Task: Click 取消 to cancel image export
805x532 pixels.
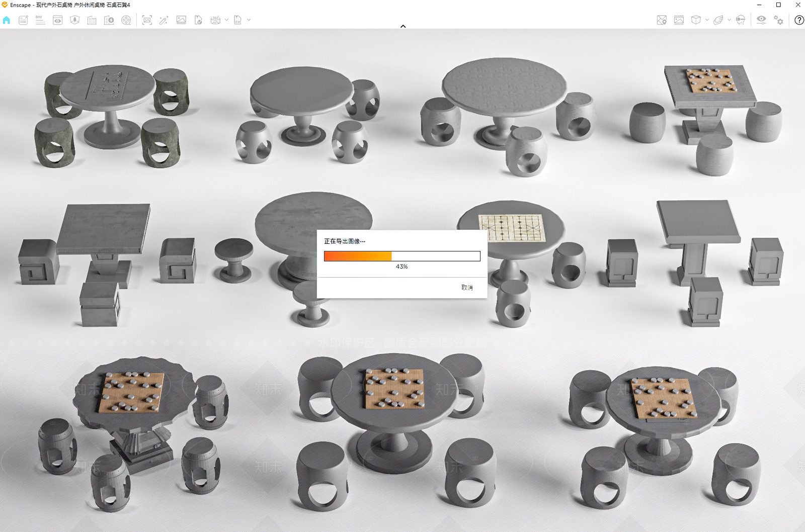Action: coord(467,288)
